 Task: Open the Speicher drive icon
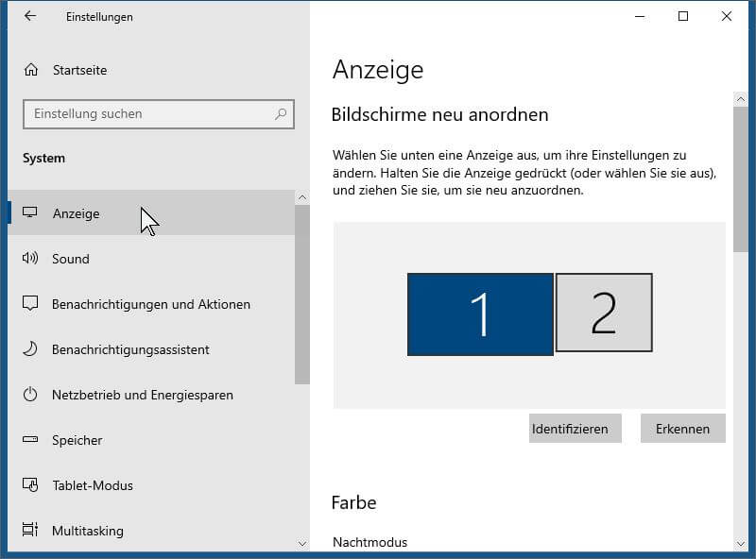(30, 439)
